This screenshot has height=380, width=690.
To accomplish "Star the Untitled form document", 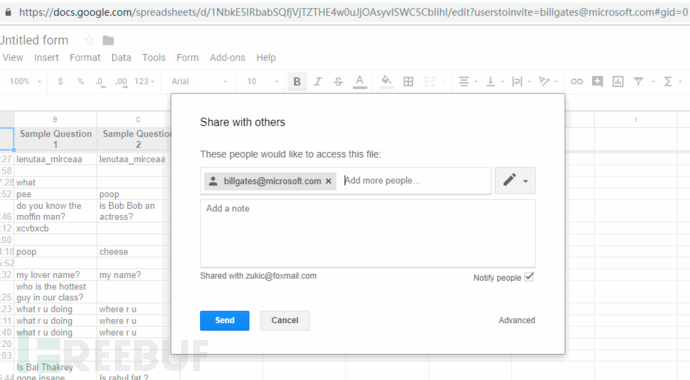I will 89,40.
